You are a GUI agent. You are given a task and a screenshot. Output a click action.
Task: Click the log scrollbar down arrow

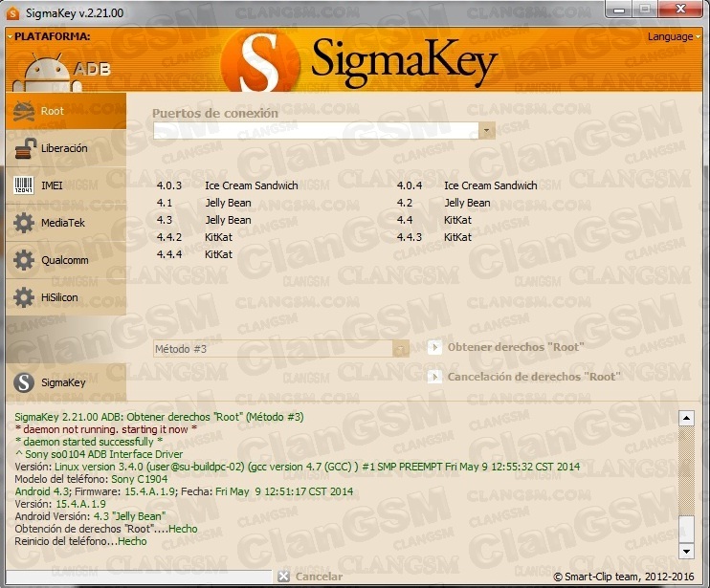click(686, 551)
